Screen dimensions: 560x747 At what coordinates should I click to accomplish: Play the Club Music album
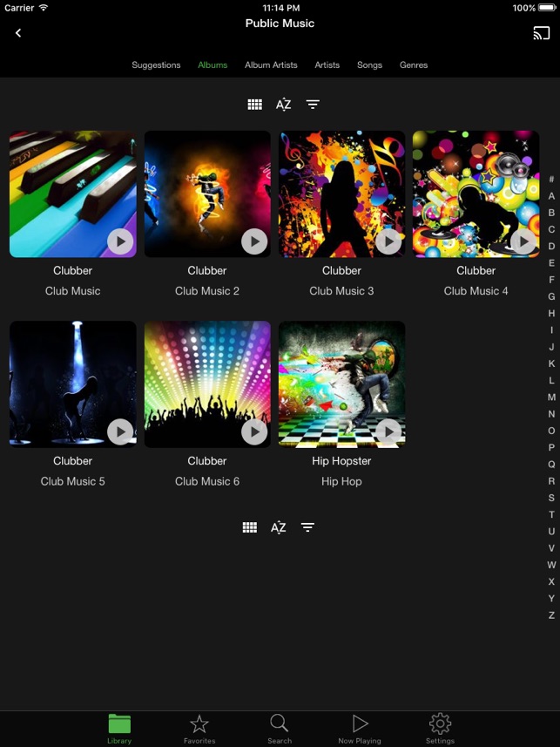(x=120, y=241)
